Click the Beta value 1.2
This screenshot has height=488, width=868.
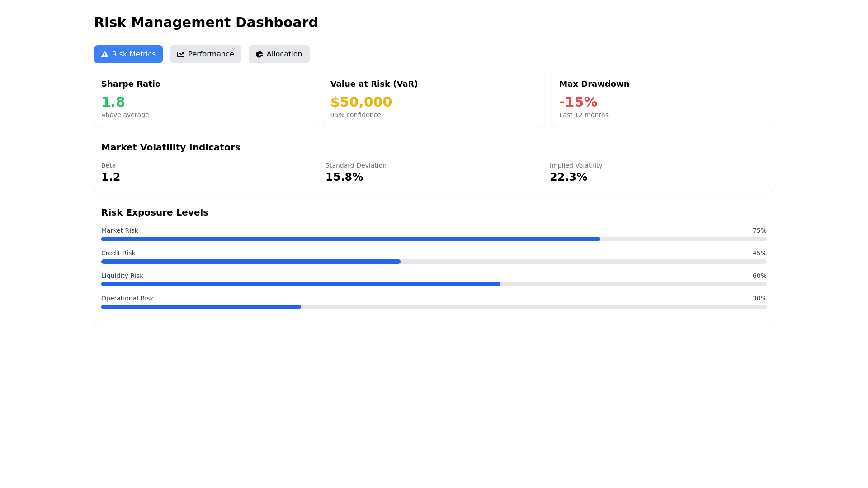(x=111, y=177)
